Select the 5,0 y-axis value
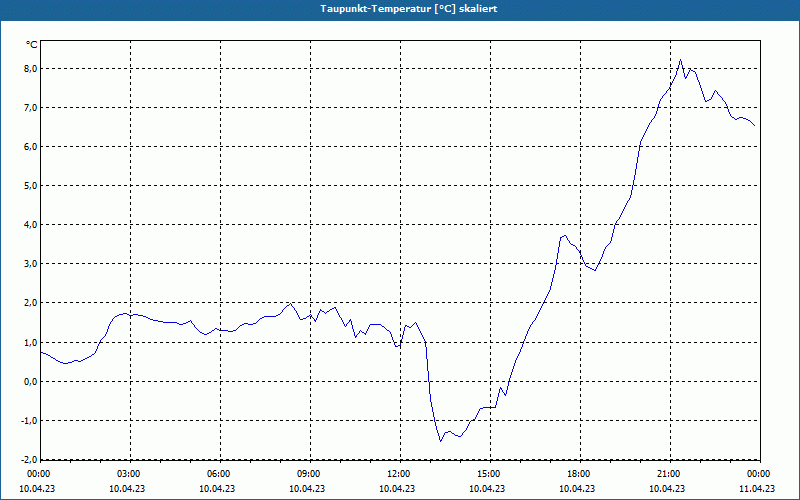This screenshot has width=800, height=500. [x=31, y=186]
